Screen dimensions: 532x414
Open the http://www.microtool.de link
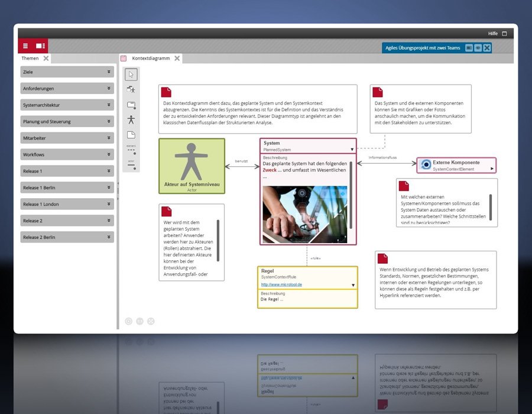281,284
